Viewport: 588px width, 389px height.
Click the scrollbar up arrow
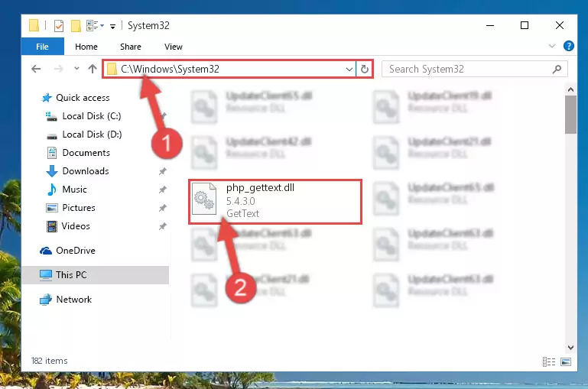pyautogui.click(x=570, y=89)
